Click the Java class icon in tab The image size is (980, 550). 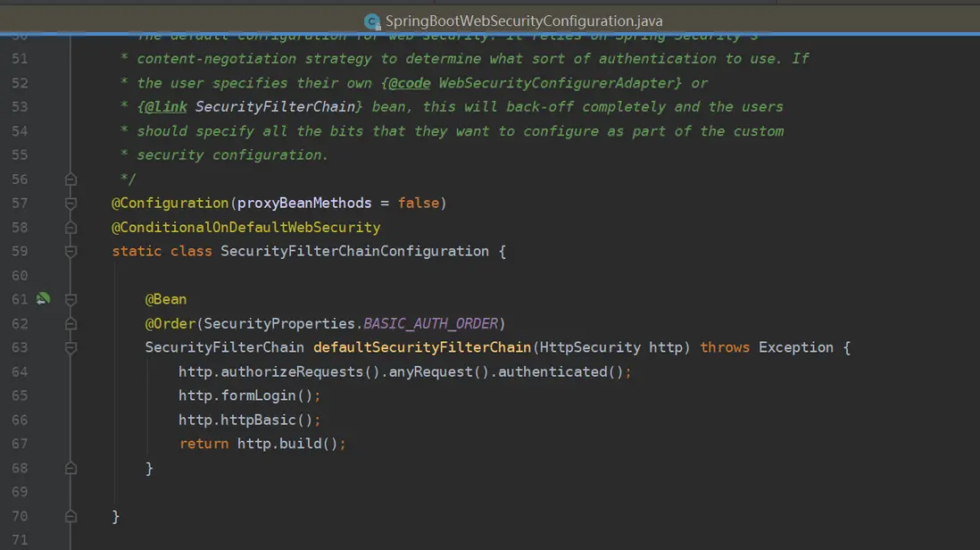pos(372,21)
